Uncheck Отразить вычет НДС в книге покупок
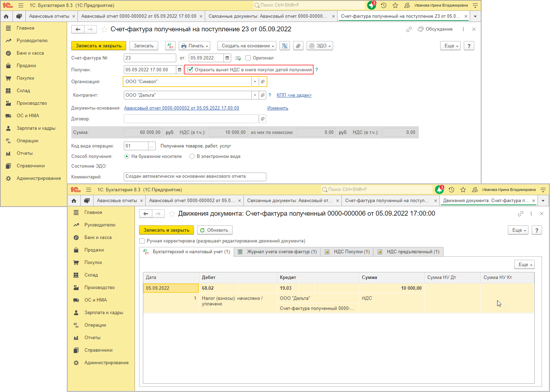550x392 pixels. click(190, 70)
